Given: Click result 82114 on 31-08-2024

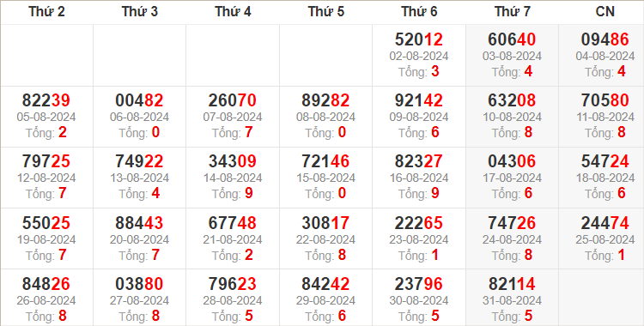Looking at the screenshot, I should (512, 284).
